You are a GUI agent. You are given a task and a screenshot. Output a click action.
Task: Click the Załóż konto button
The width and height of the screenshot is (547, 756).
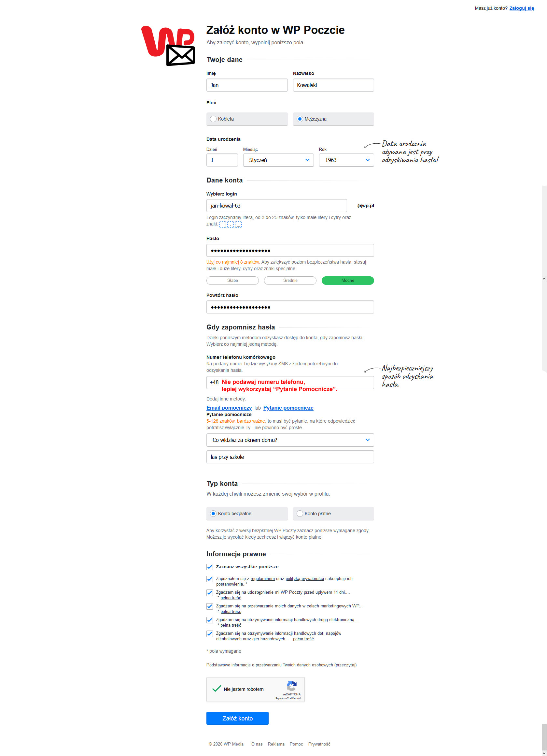[238, 718]
